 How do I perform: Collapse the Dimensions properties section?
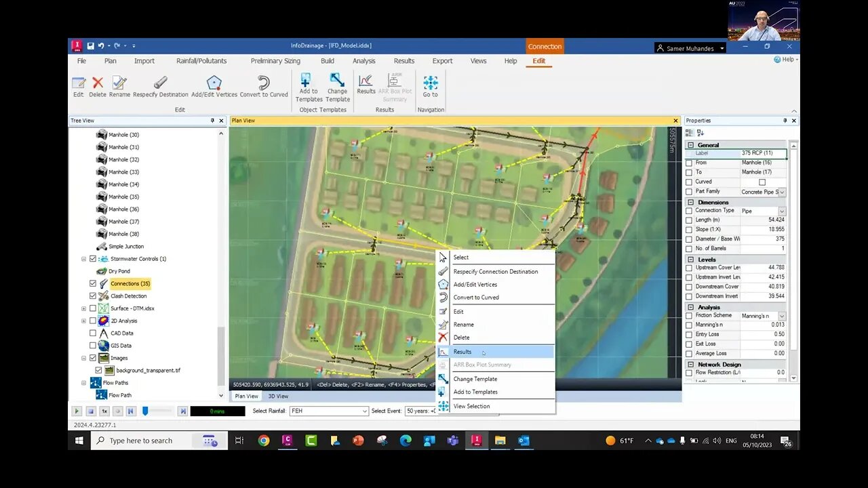[690, 202]
